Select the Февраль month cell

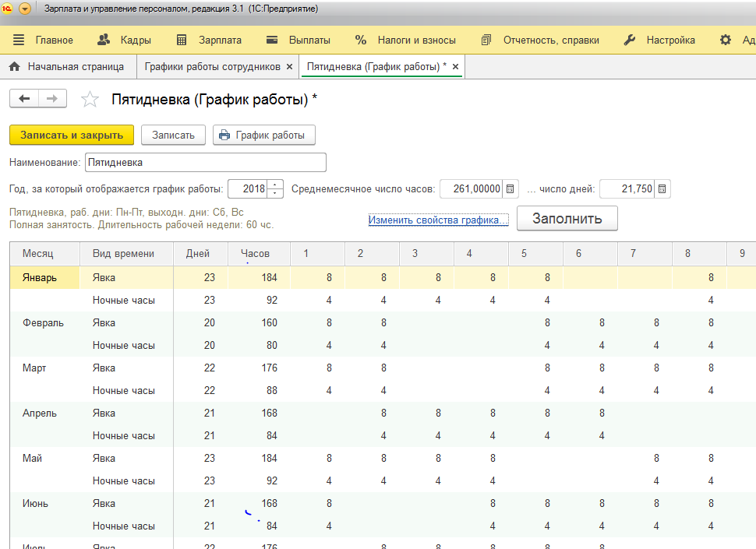click(x=45, y=322)
